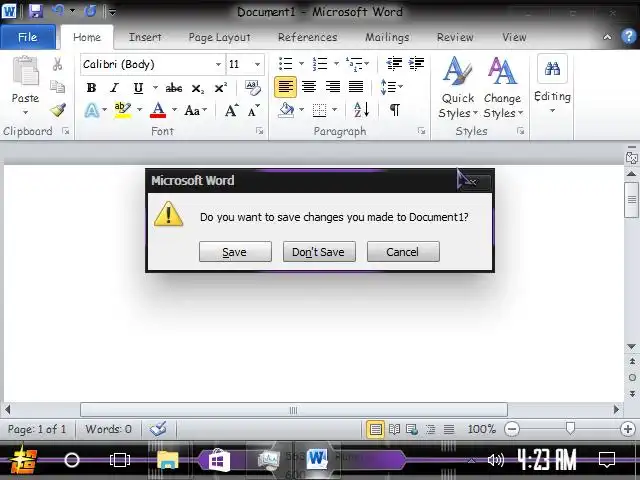This screenshot has height=480, width=640.
Task: Click the Redo icon in title bar
Action: [x=90, y=11]
